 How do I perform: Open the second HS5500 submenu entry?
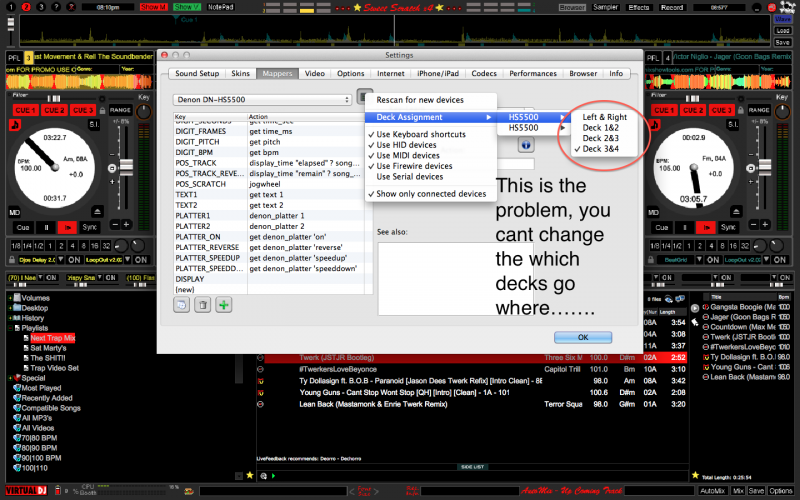533,128
